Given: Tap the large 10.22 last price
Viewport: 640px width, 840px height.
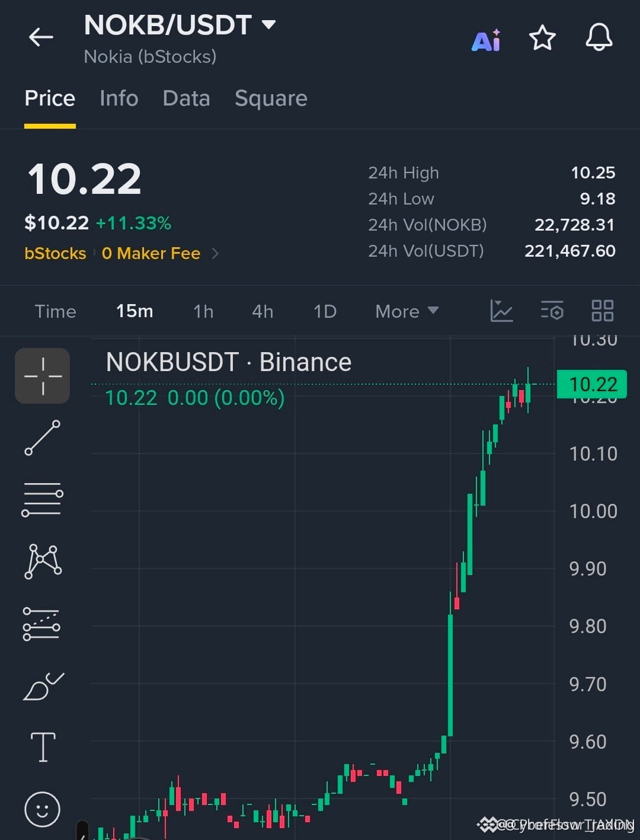Looking at the screenshot, I should click(84, 179).
